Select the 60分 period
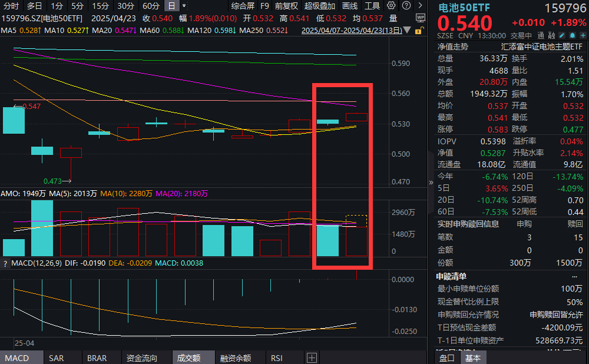The width and height of the screenshot is (589, 364). coord(151,6)
